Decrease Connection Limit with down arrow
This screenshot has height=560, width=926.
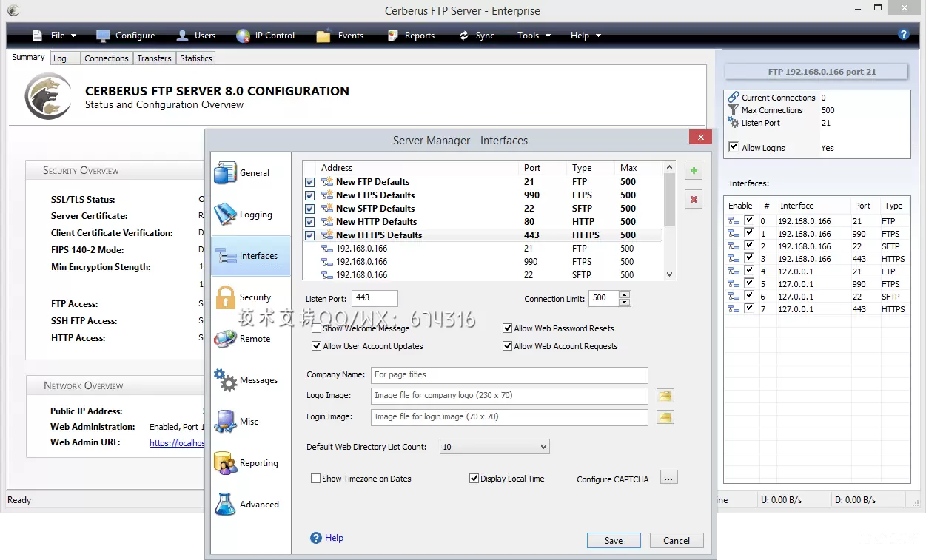tap(625, 302)
